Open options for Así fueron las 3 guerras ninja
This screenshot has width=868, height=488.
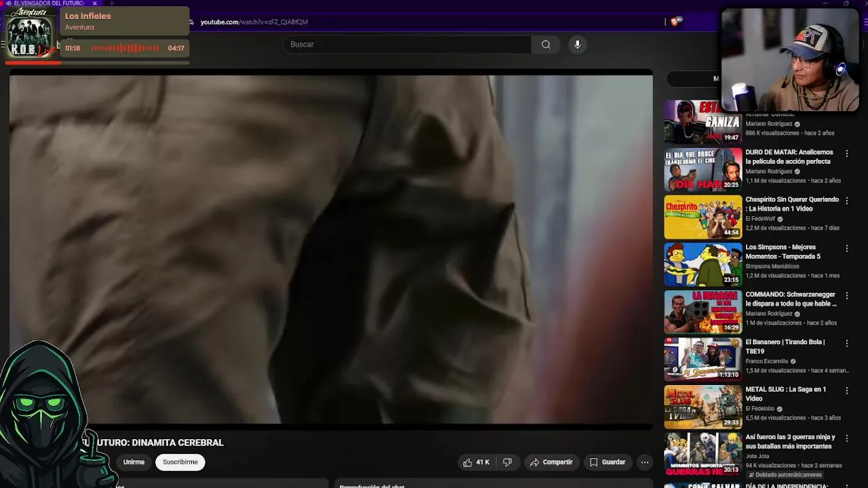846,439
